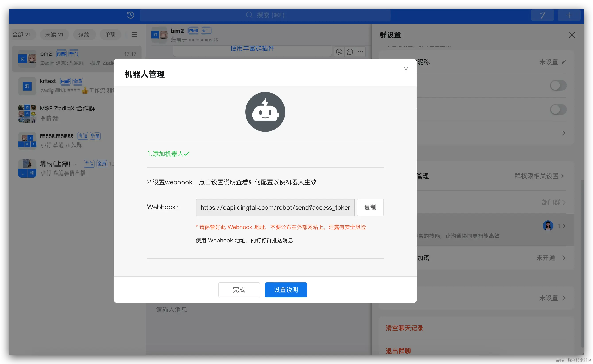Click the 完成 button in dialog
Viewport: 593px width, 364px height.
tap(239, 290)
